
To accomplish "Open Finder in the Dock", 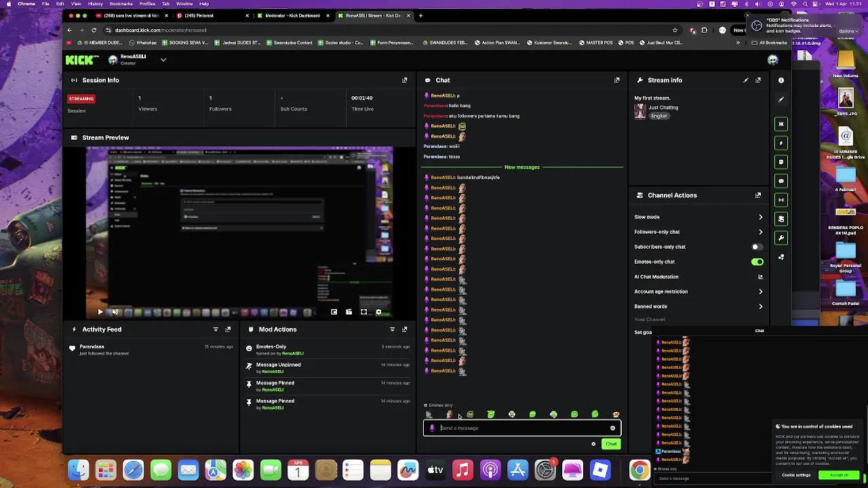I will pyautogui.click(x=79, y=470).
